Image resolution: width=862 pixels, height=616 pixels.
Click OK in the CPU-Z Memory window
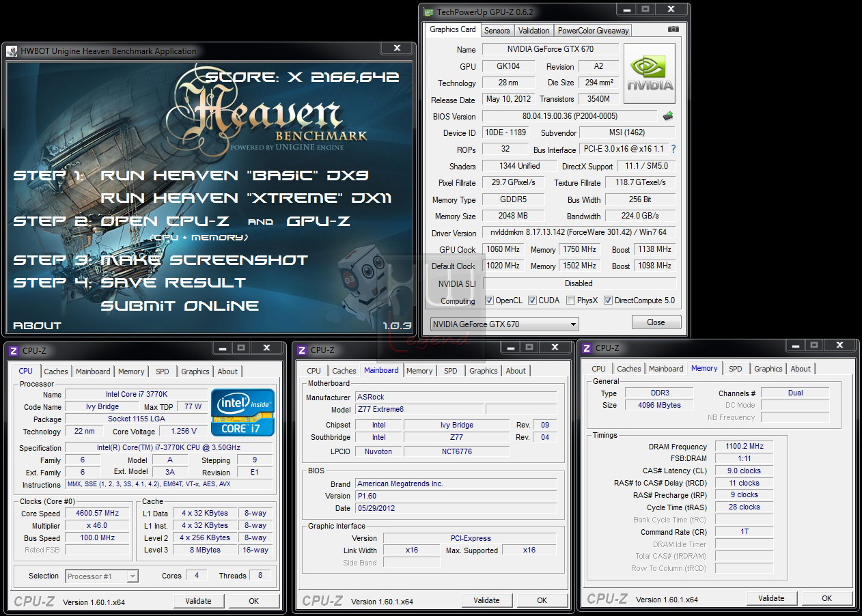pos(826,598)
